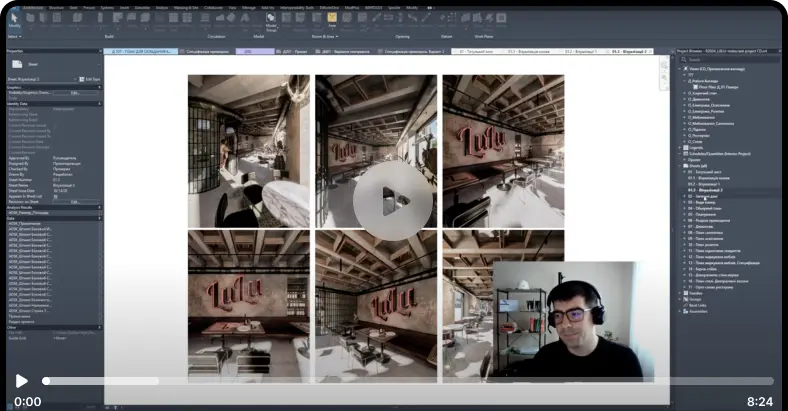Viewport: 788px width, 411px height.
Task: Select the Component tool
Action: click(77, 20)
